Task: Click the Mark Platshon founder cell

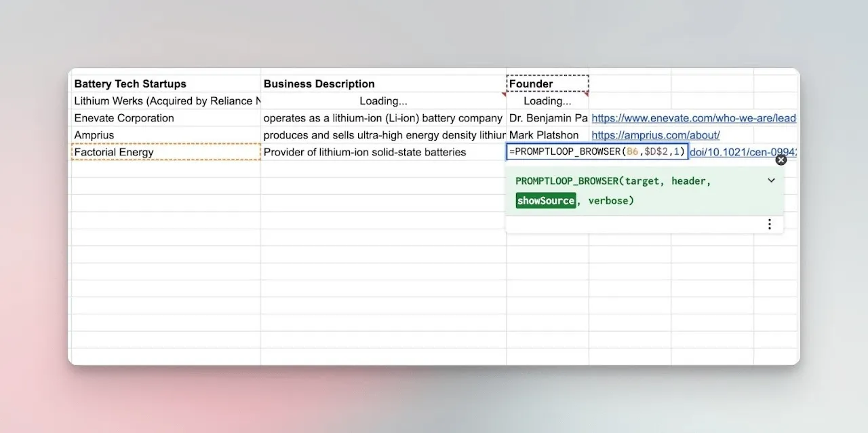Action: pyautogui.click(x=547, y=135)
